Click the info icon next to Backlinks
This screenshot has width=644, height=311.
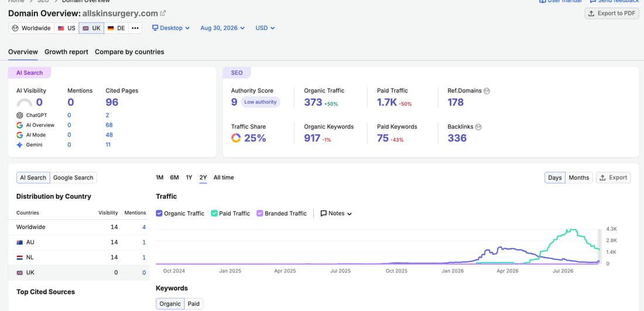pos(478,127)
